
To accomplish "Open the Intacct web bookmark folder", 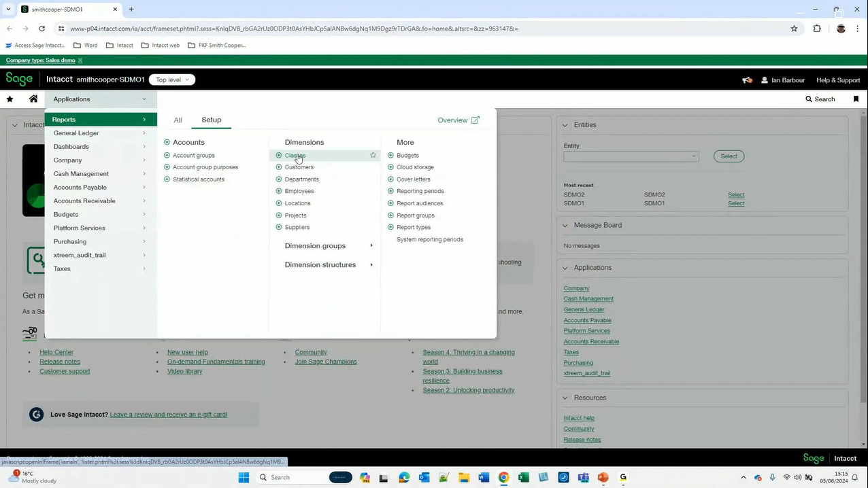I will click(x=161, y=46).
